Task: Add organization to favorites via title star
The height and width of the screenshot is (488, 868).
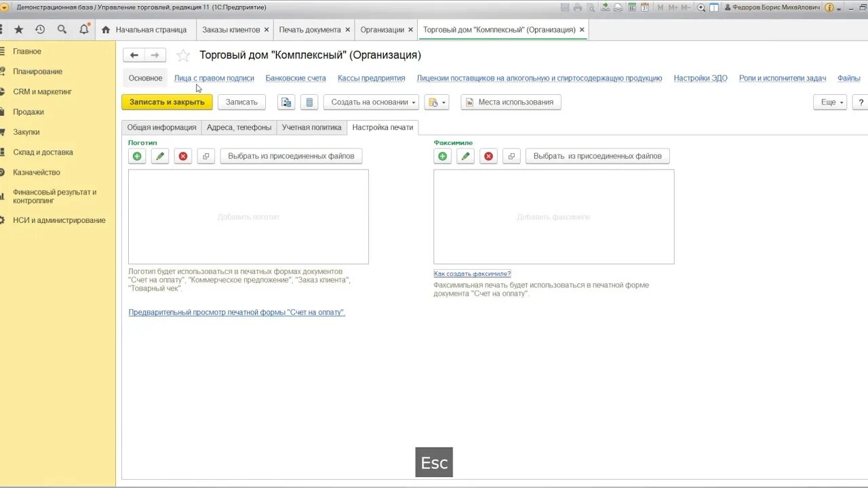Action: 183,56
